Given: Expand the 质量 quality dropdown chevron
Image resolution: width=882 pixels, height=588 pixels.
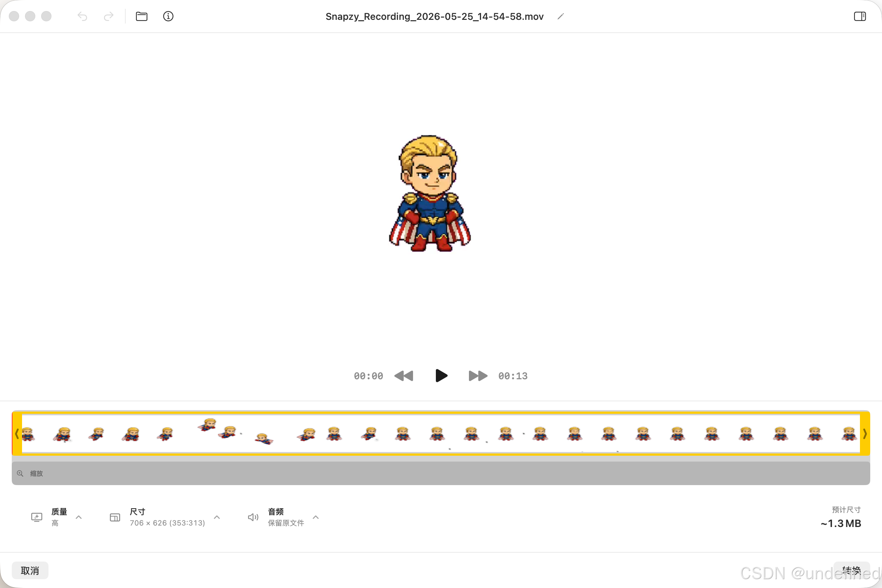Looking at the screenshot, I should pyautogui.click(x=79, y=517).
